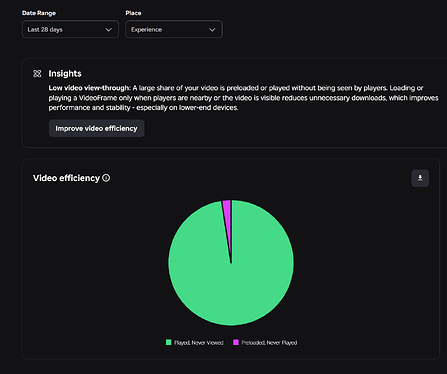Click the Date Range label

[39, 13]
